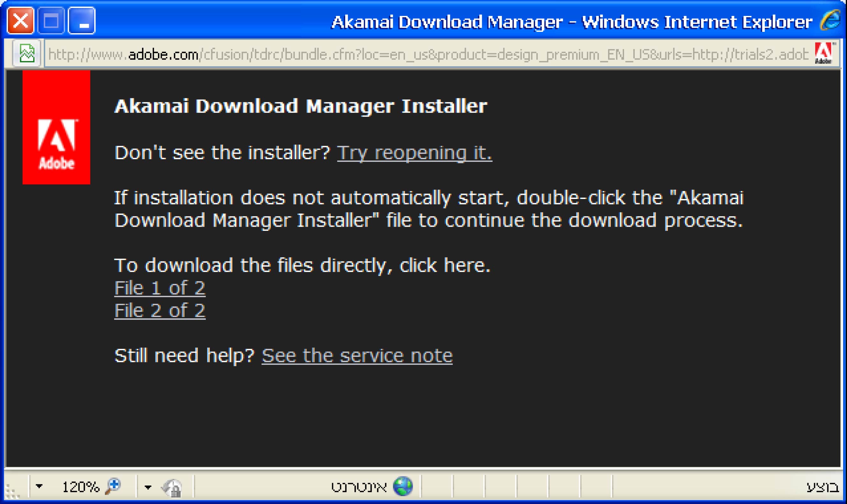Open the zoom level dropdown arrow
847x504 pixels.
pyautogui.click(x=40, y=486)
